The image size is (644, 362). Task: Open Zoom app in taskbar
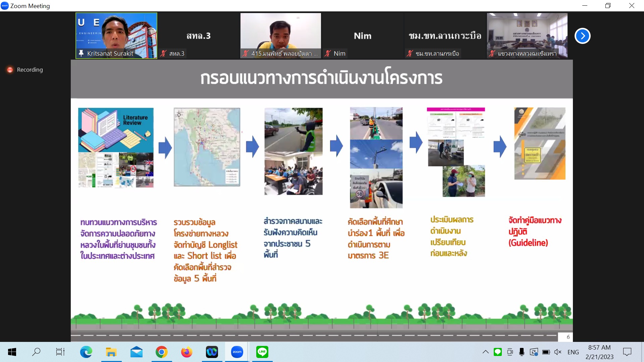(x=237, y=352)
